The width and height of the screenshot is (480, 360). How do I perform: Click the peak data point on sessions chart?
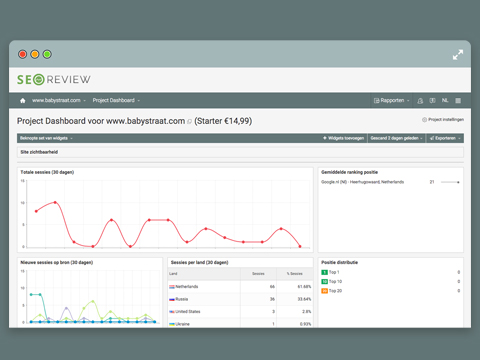click(x=55, y=202)
